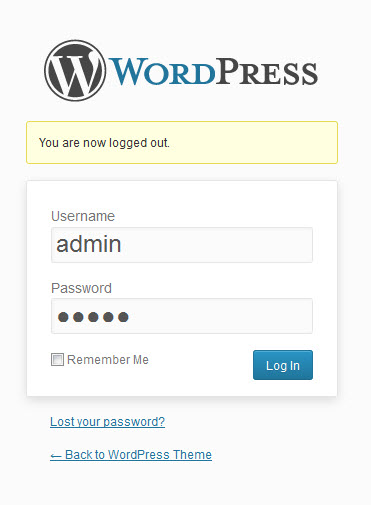Screen dimensions: 371x505
Task: Click the Username label above the field
Action: [83, 216]
